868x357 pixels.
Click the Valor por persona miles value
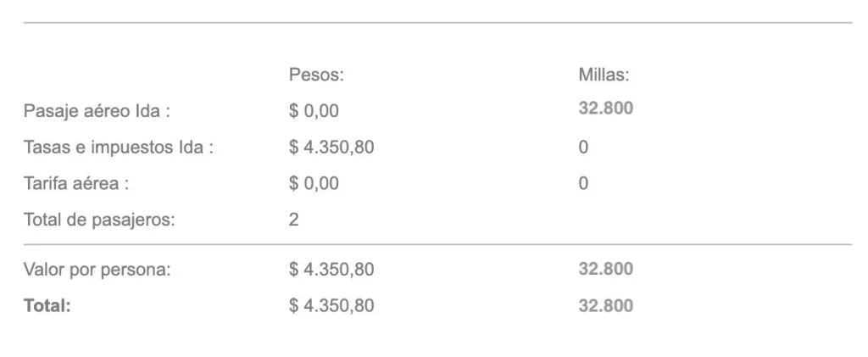point(605,270)
